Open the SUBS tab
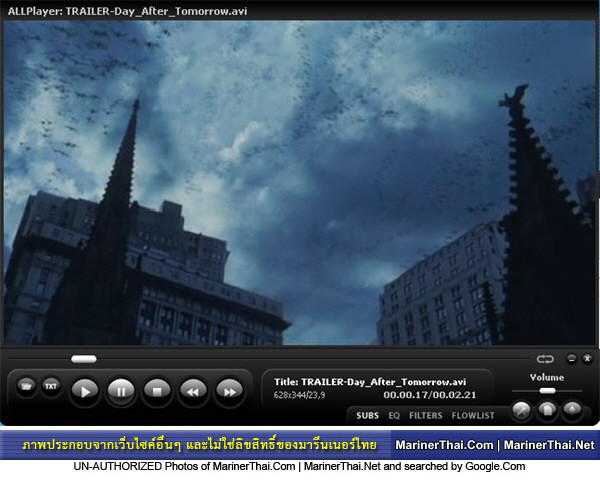Screen dimensions: 600x480 click(367, 416)
